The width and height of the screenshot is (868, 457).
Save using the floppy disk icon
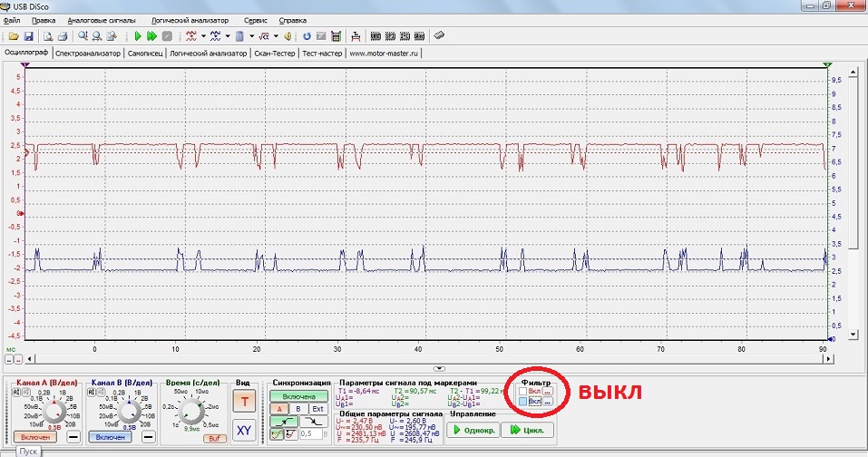point(28,36)
